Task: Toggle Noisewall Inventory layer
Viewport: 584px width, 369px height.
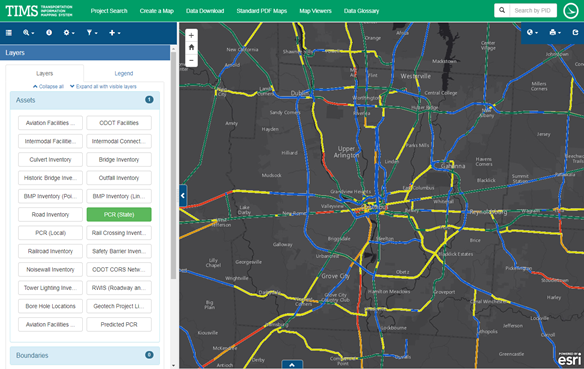Action: (x=50, y=269)
